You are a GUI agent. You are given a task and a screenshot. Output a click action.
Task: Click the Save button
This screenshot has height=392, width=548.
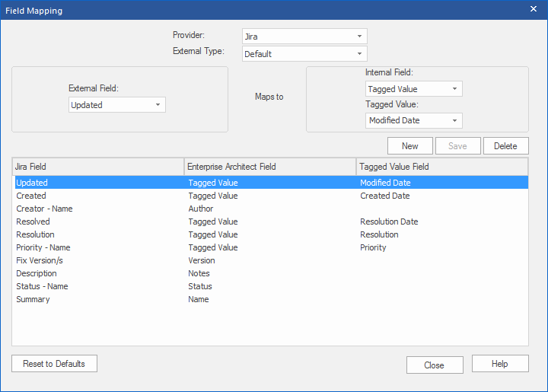(x=458, y=145)
